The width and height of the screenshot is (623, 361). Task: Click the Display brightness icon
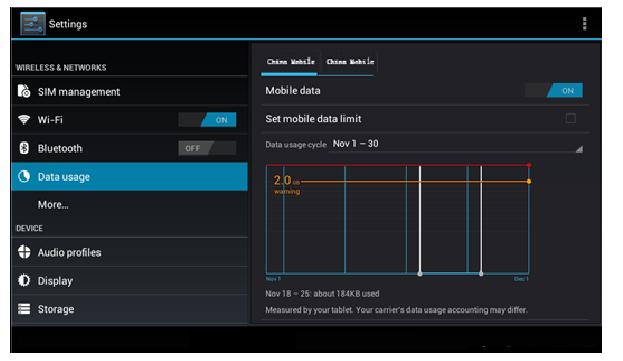pos(24,280)
